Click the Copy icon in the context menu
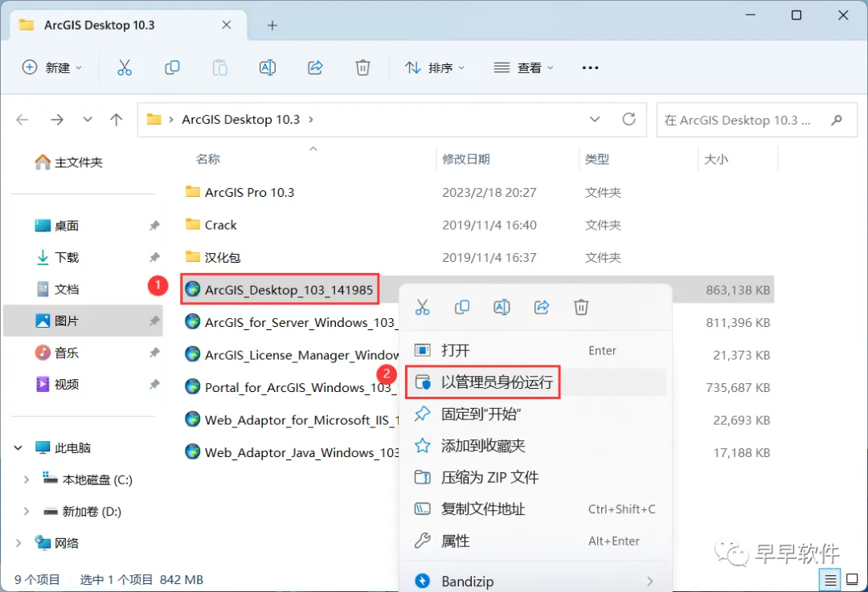868x592 pixels. 461,307
